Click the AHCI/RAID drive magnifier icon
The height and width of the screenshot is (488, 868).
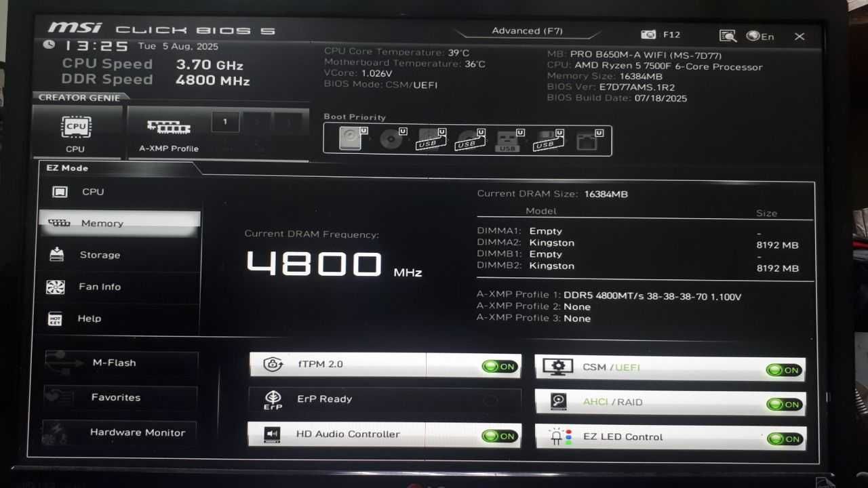pos(558,402)
